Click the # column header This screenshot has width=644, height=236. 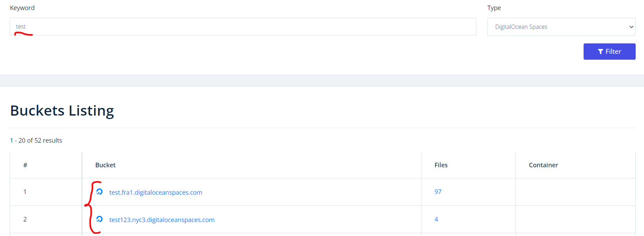[25, 165]
